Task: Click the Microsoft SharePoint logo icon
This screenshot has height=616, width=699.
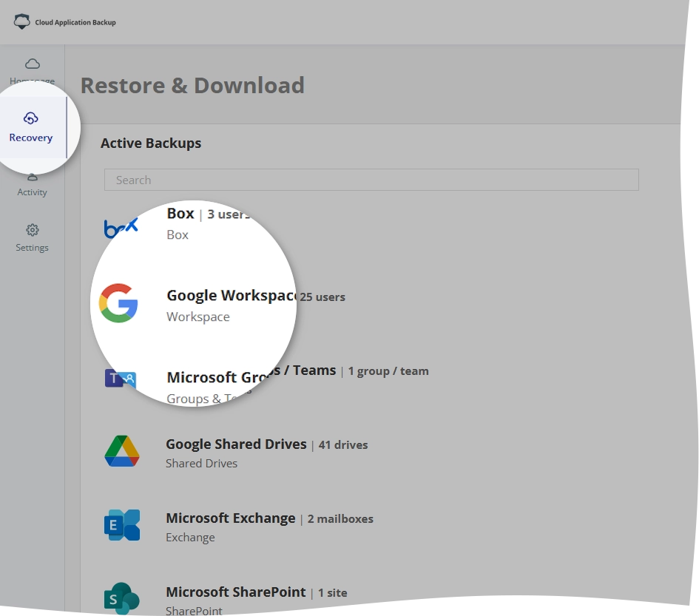Action: tap(122, 598)
